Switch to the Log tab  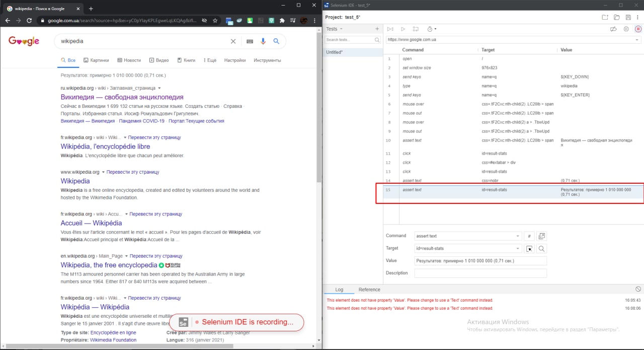(339, 290)
